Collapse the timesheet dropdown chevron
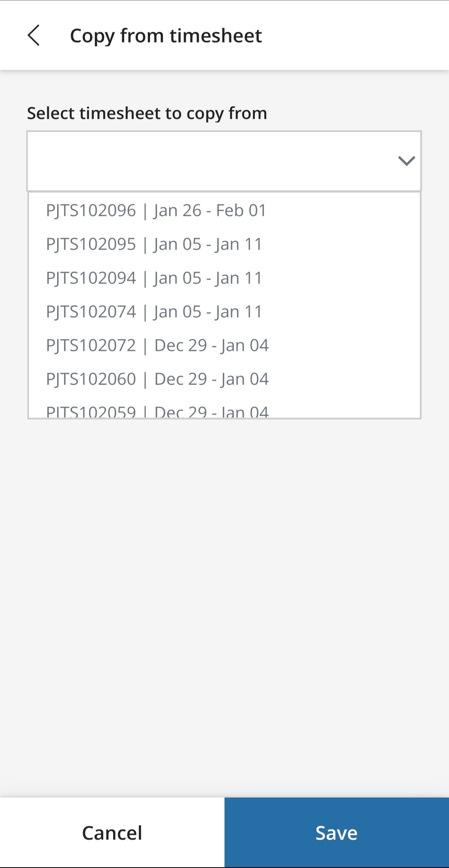 tap(406, 161)
